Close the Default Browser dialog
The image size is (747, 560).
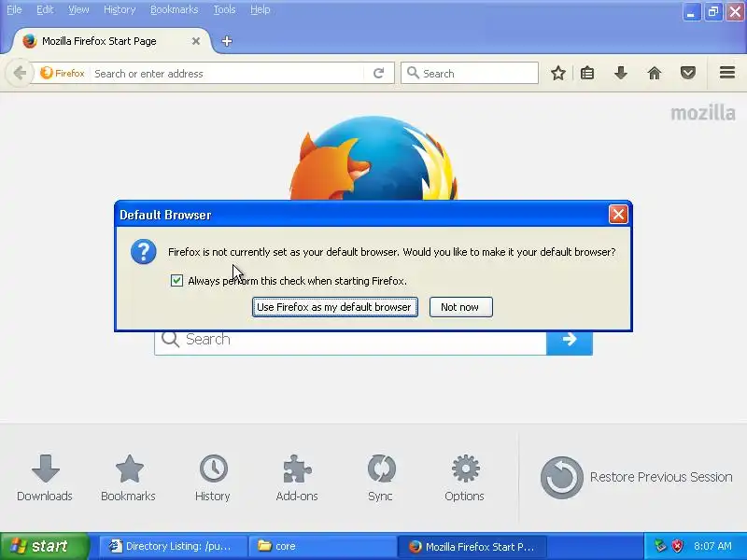point(618,215)
